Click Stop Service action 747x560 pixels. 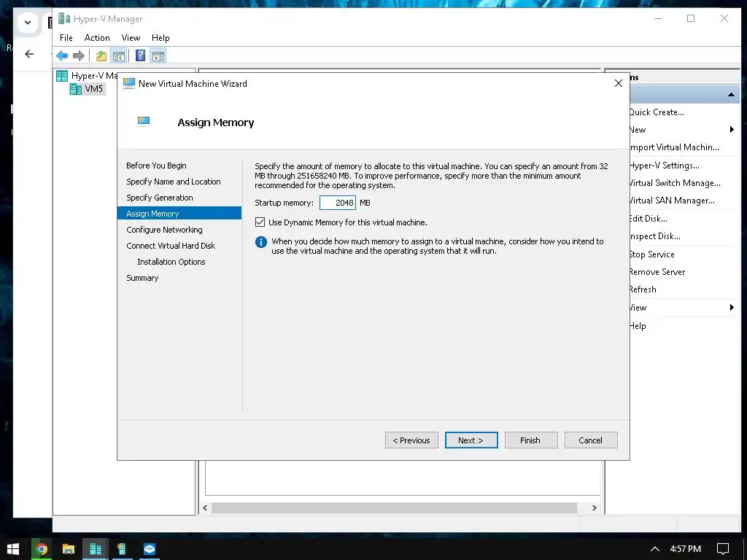pos(652,254)
